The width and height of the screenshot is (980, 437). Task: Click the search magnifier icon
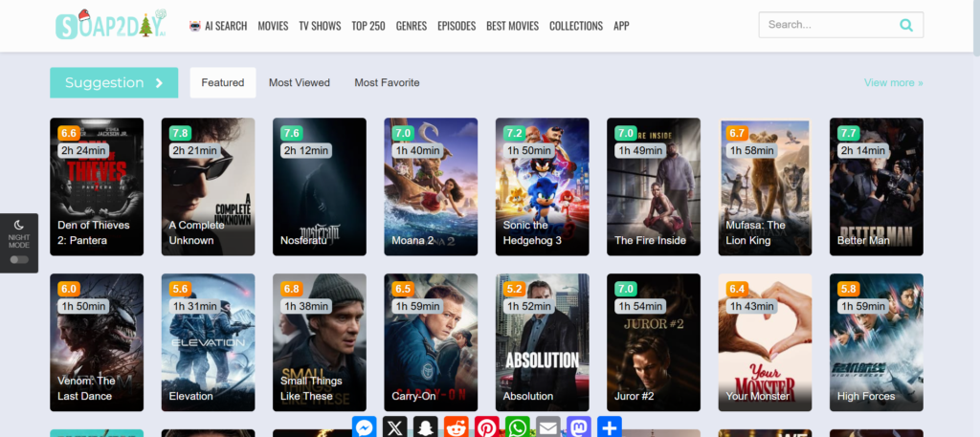(x=905, y=25)
